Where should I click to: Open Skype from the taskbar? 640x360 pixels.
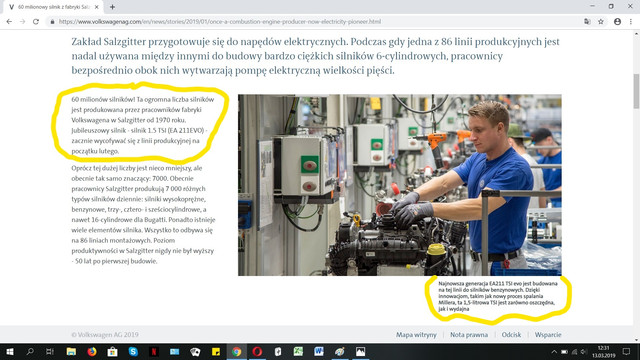pyautogui.click(x=133, y=351)
